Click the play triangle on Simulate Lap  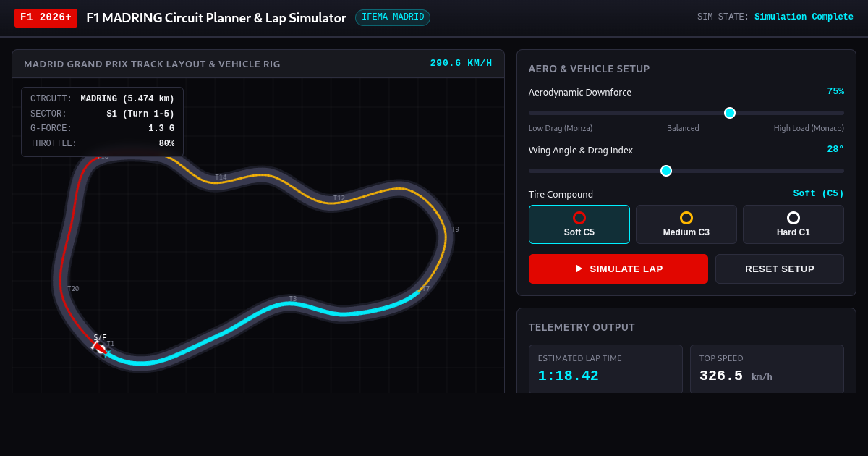point(579,269)
